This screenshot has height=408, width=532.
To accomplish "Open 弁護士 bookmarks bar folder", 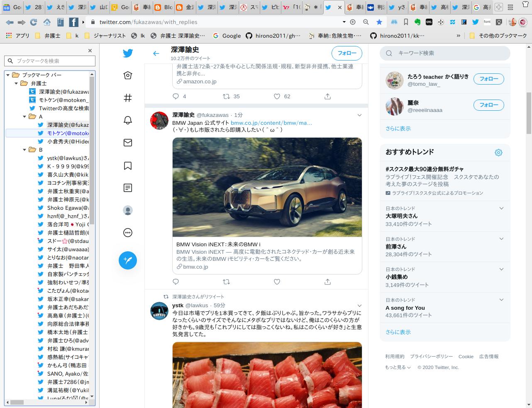I will tap(48, 36).
